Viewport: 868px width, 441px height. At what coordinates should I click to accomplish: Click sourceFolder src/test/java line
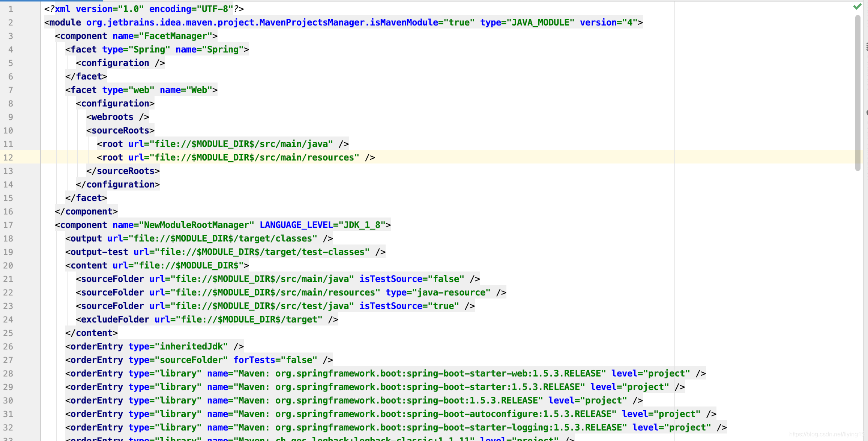(x=275, y=306)
